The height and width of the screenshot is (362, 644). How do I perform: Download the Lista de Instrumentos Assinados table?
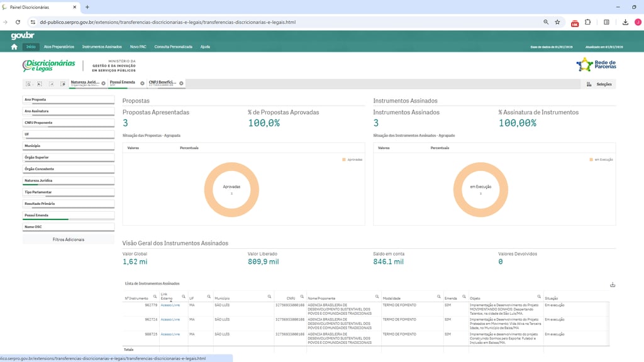613,285
